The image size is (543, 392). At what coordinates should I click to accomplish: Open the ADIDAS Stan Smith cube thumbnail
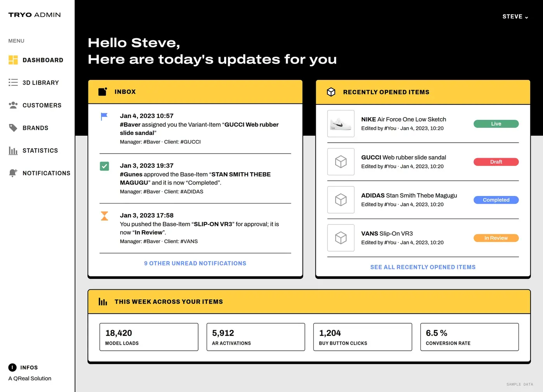coord(341,200)
